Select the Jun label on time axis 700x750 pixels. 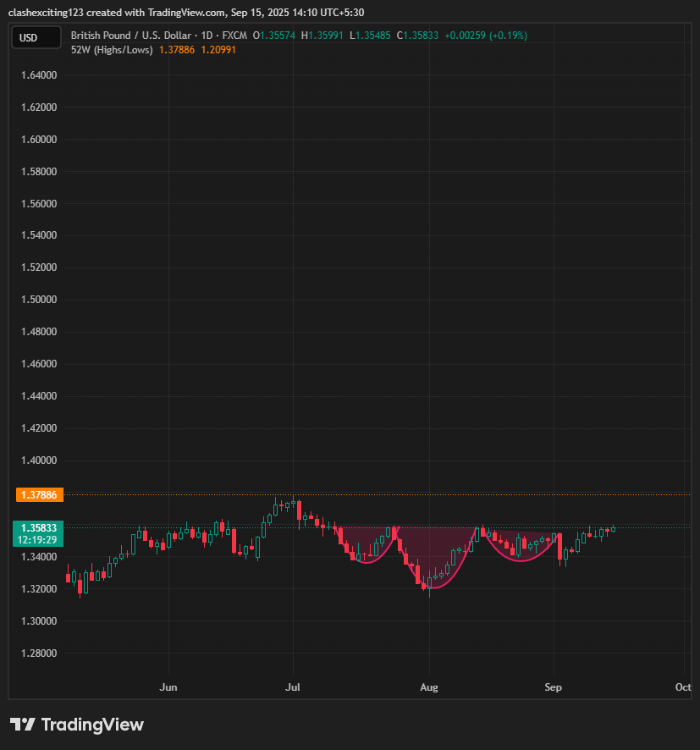168,687
